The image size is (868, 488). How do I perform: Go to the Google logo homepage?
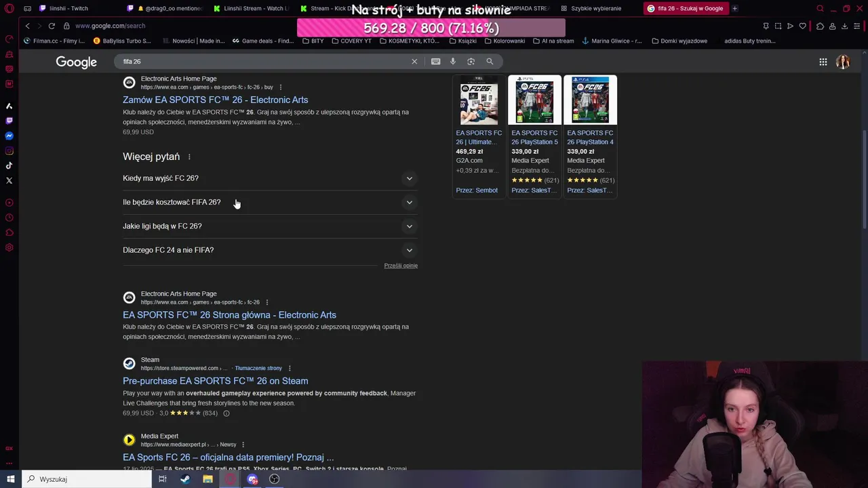[x=76, y=62]
